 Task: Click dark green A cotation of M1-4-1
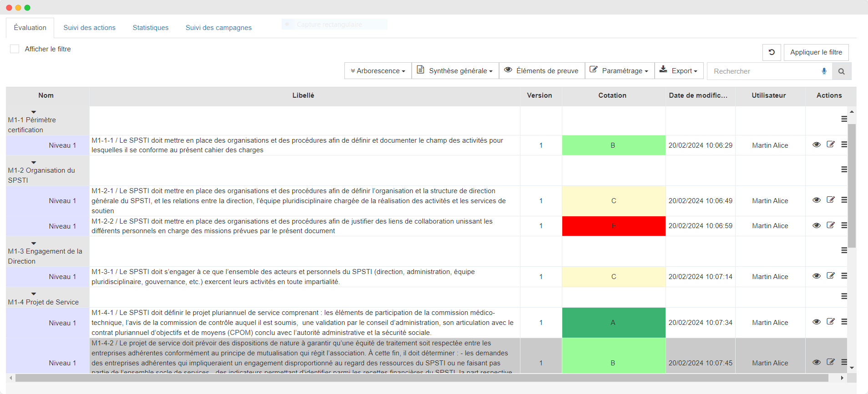(x=614, y=323)
